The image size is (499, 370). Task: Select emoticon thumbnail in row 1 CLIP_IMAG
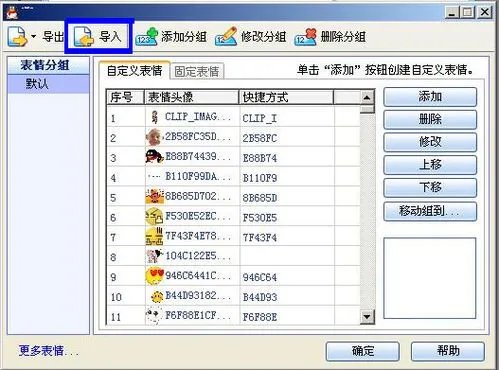point(154,118)
